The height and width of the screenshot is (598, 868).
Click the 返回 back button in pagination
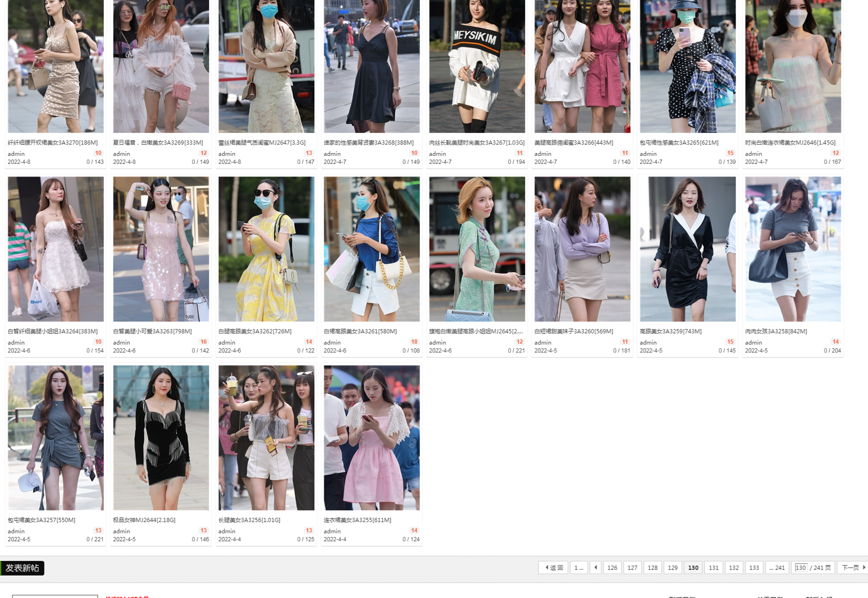click(x=553, y=568)
